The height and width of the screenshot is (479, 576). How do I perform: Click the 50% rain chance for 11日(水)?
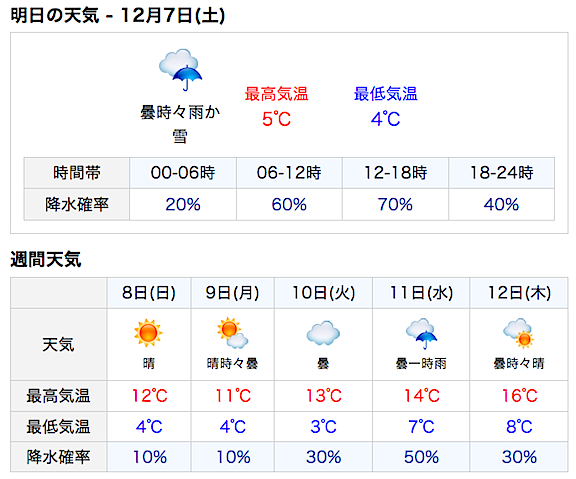[421, 457]
